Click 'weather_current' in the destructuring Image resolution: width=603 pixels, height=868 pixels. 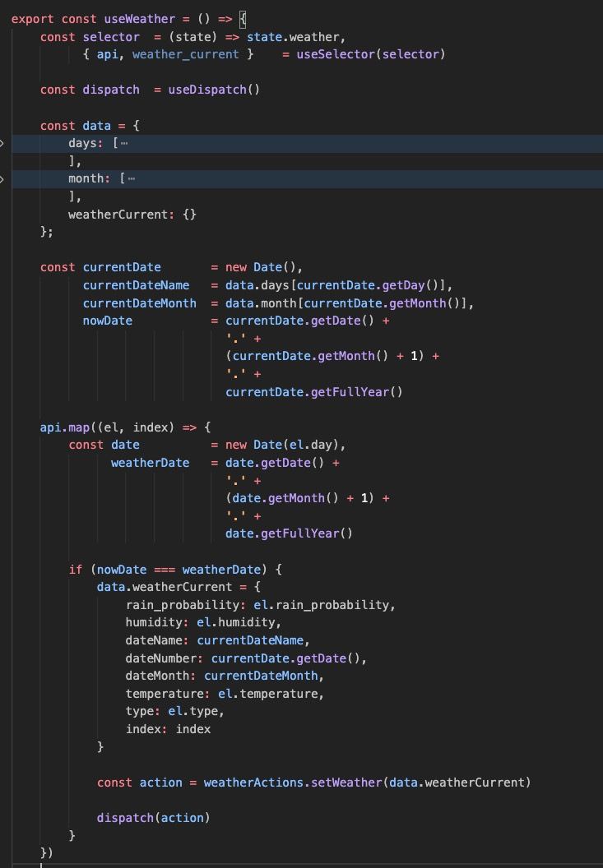[x=185, y=54]
